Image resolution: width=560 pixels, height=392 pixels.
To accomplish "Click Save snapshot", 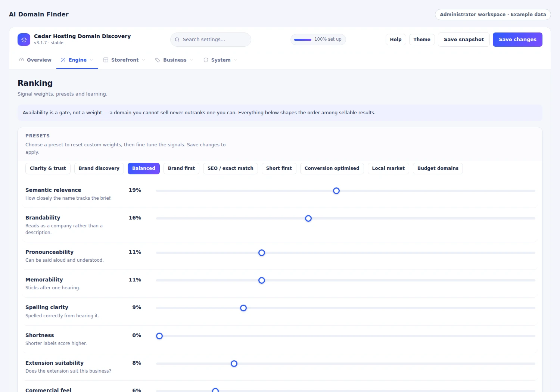I will point(464,40).
